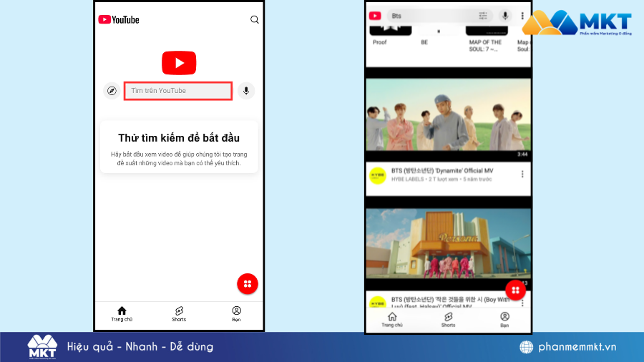Tap the search magnifier in left phone header

pos(255,20)
